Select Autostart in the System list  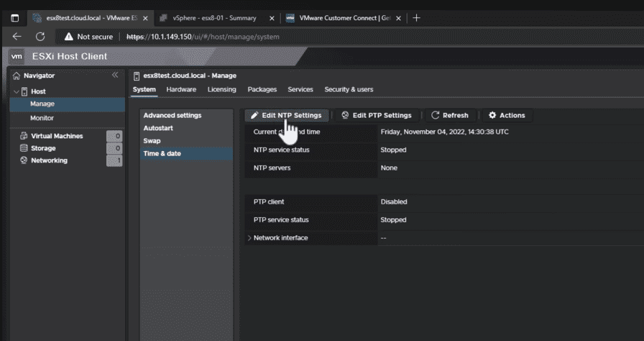tap(159, 128)
